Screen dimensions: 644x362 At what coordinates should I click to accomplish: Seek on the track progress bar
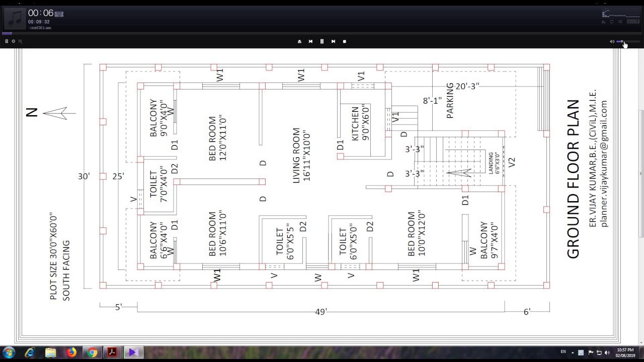(x=322, y=34)
